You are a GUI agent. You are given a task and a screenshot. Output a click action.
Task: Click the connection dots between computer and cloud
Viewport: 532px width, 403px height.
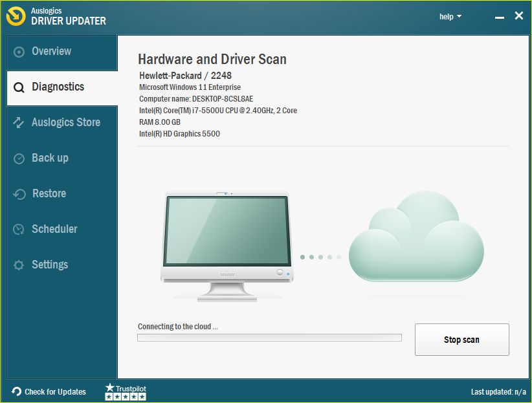[x=320, y=257]
